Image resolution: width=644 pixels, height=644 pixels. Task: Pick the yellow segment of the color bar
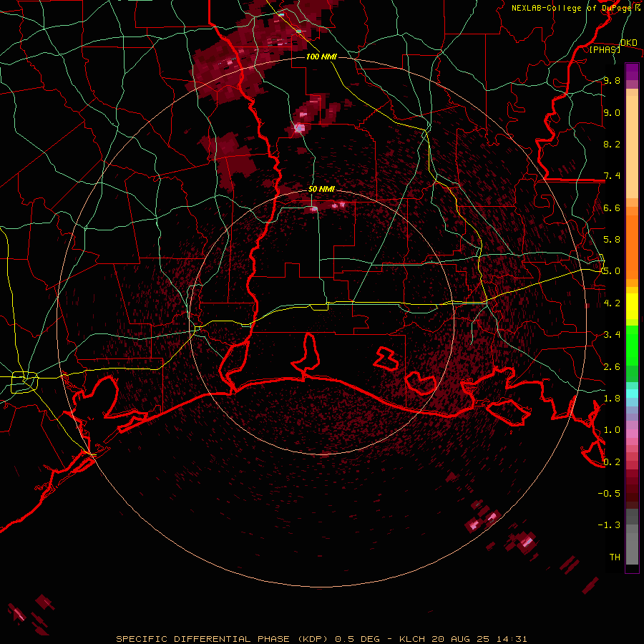[632, 306]
